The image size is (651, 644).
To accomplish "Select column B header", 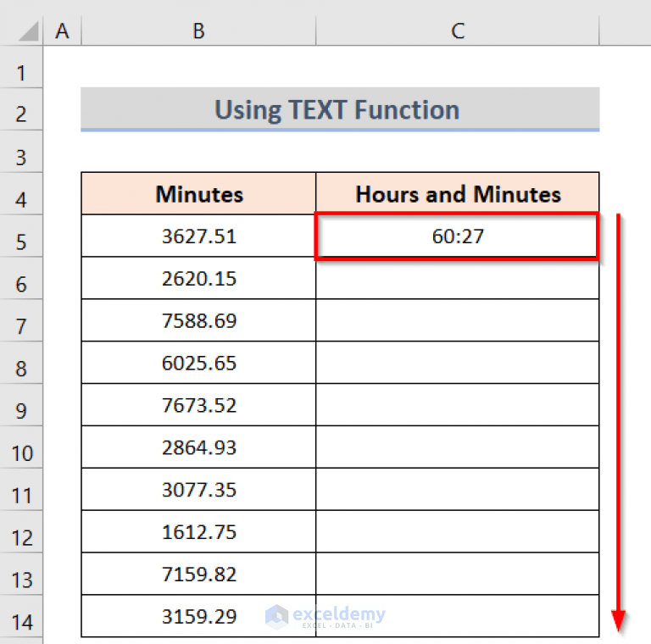I will pos(198,31).
